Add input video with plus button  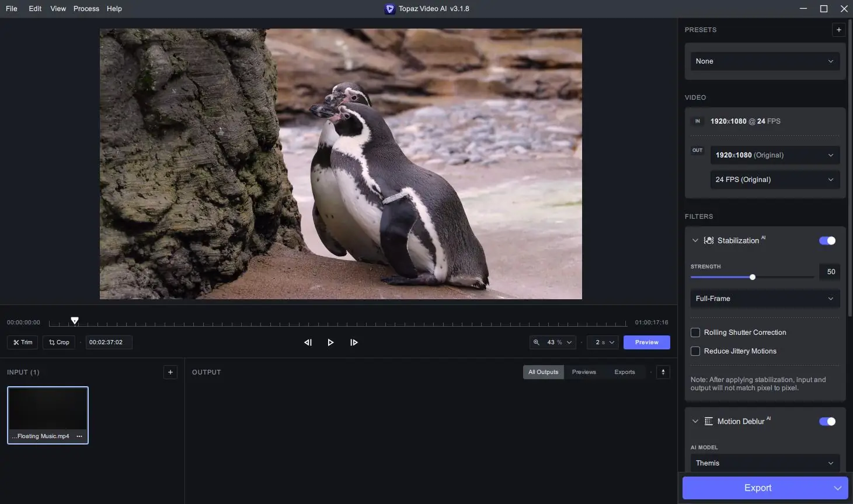pos(170,372)
